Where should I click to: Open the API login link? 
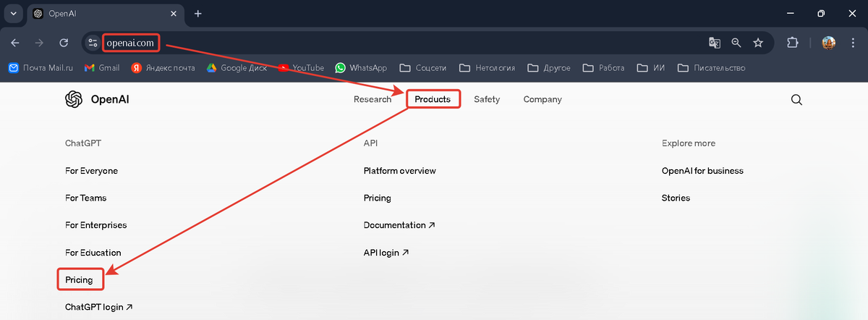coord(386,253)
